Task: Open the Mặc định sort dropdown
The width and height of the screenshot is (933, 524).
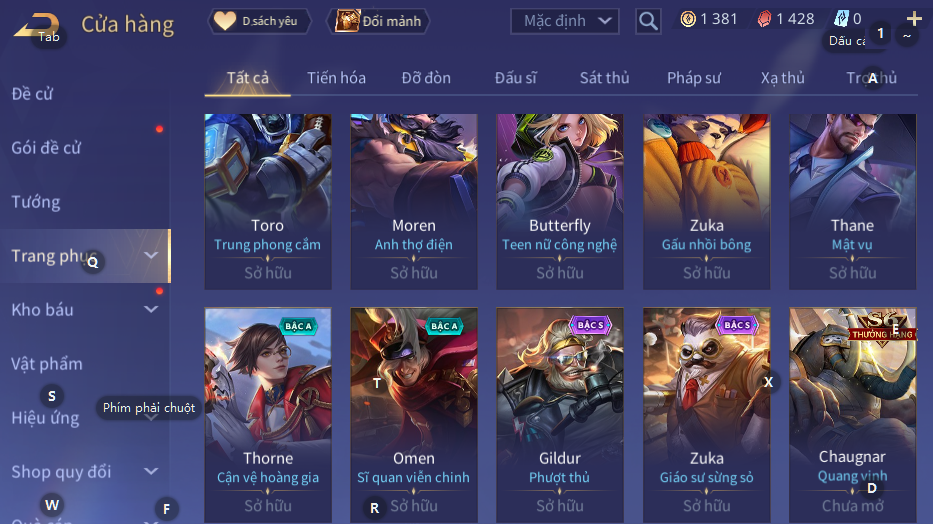Action: pyautogui.click(x=565, y=21)
